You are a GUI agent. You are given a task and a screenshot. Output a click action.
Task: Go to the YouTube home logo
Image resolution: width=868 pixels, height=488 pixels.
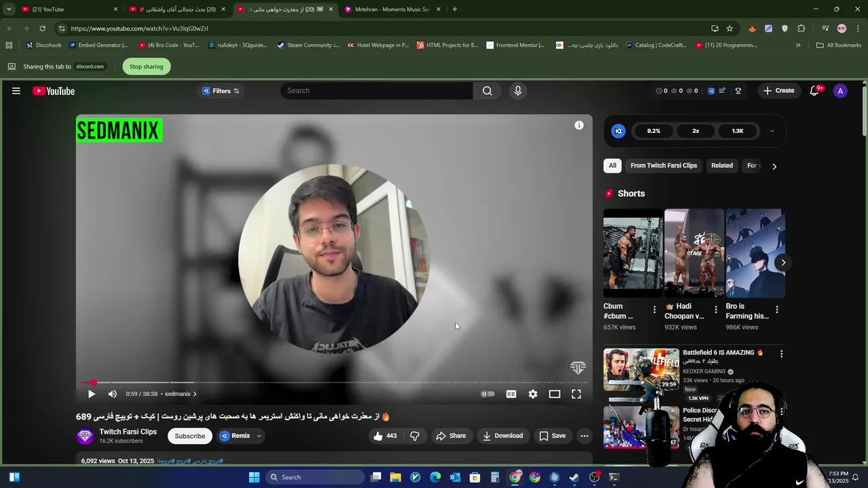pos(54,91)
